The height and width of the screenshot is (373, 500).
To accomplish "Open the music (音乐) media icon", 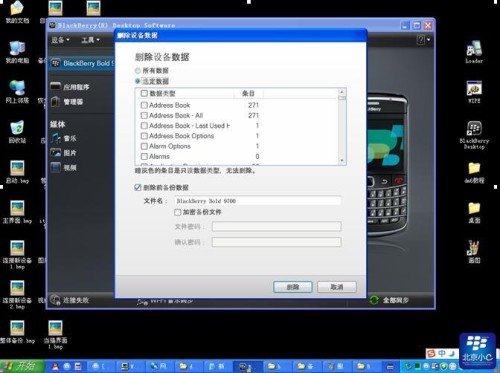I will [x=55, y=138].
